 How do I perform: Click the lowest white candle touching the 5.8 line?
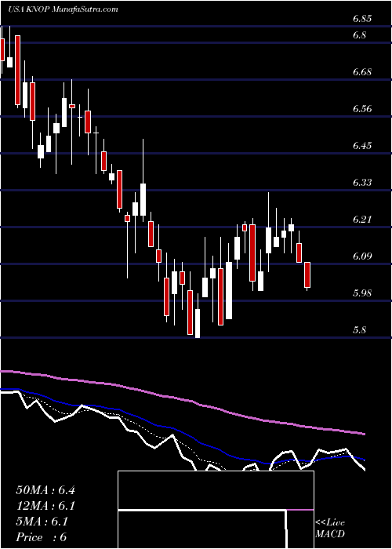198,323
